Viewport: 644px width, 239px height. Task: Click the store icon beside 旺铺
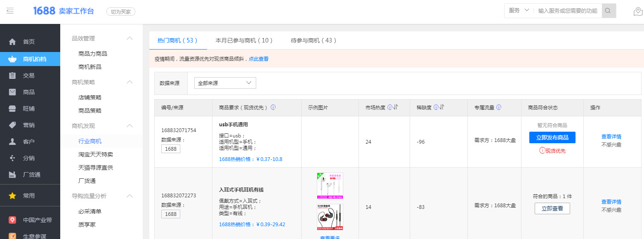12,109
